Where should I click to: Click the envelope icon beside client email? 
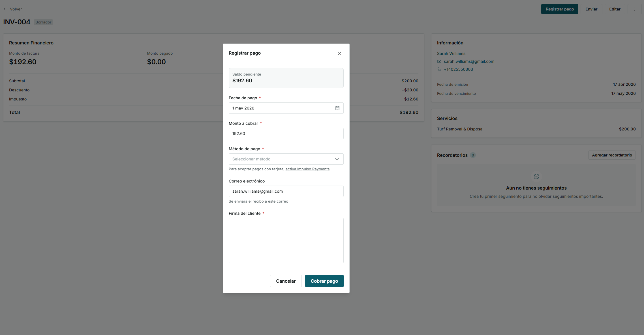[439, 61]
